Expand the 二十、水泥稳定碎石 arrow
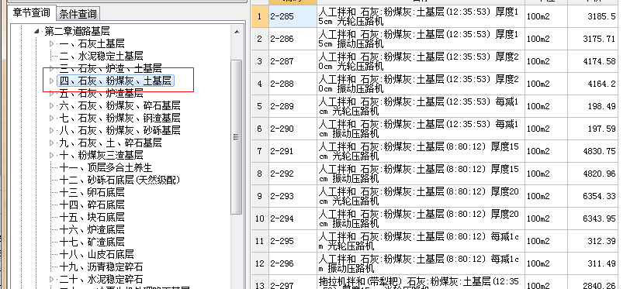The image size is (644, 289). 51,279
